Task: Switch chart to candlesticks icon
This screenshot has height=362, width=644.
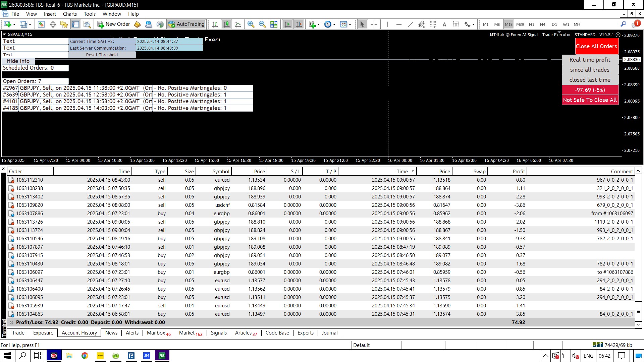Action: point(227,24)
